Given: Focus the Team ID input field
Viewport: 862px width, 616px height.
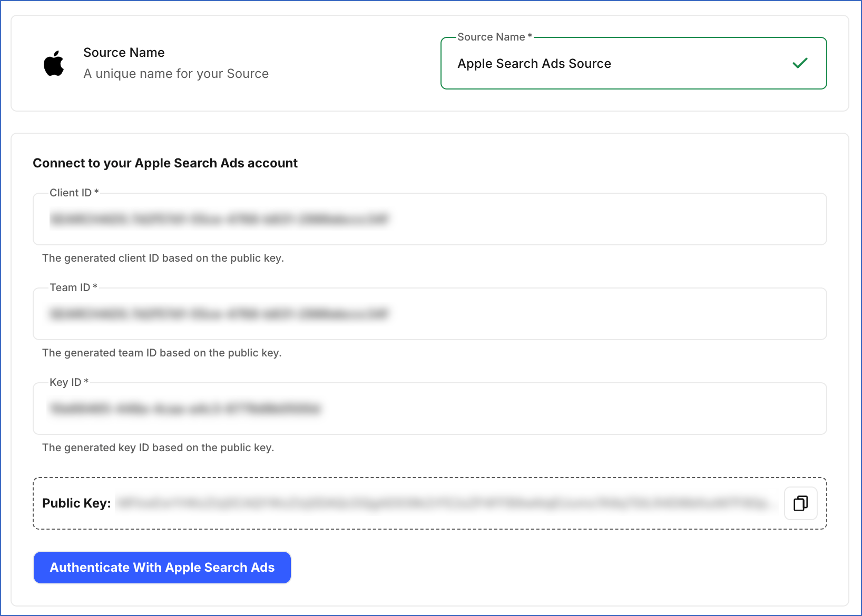Looking at the screenshot, I should pyautogui.click(x=430, y=314).
